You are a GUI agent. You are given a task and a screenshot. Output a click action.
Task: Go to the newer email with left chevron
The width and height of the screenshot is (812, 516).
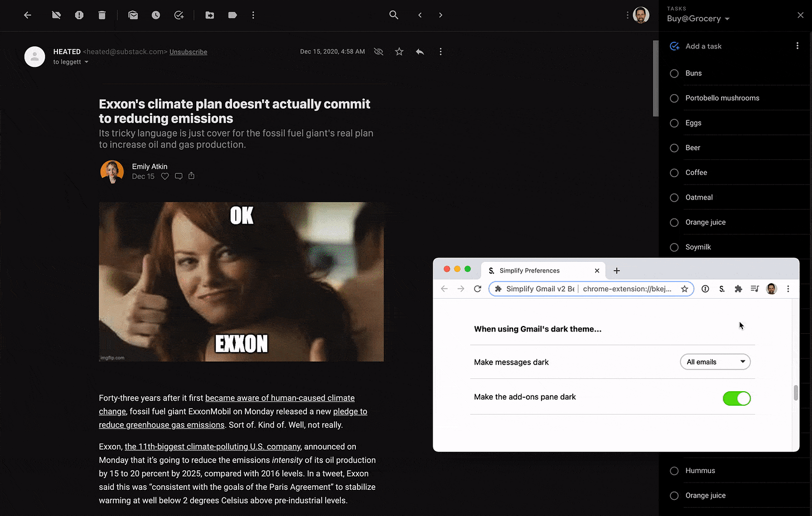420,15
